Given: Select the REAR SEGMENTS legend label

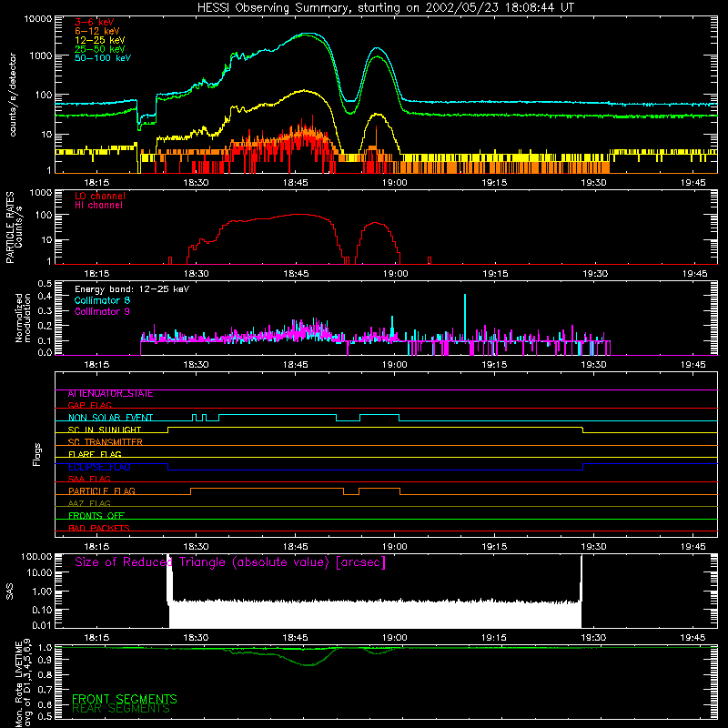Looking at the screenshot, I should click(x=121, y=709).
